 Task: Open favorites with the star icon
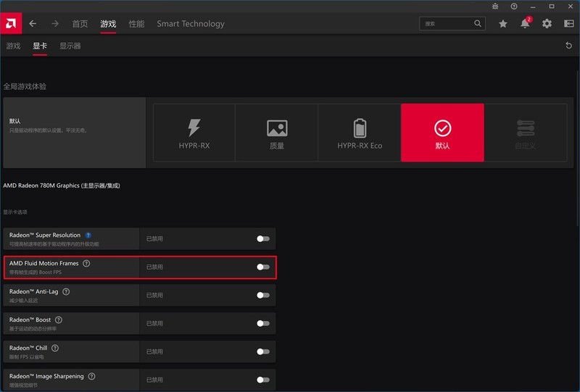[502, 24]
